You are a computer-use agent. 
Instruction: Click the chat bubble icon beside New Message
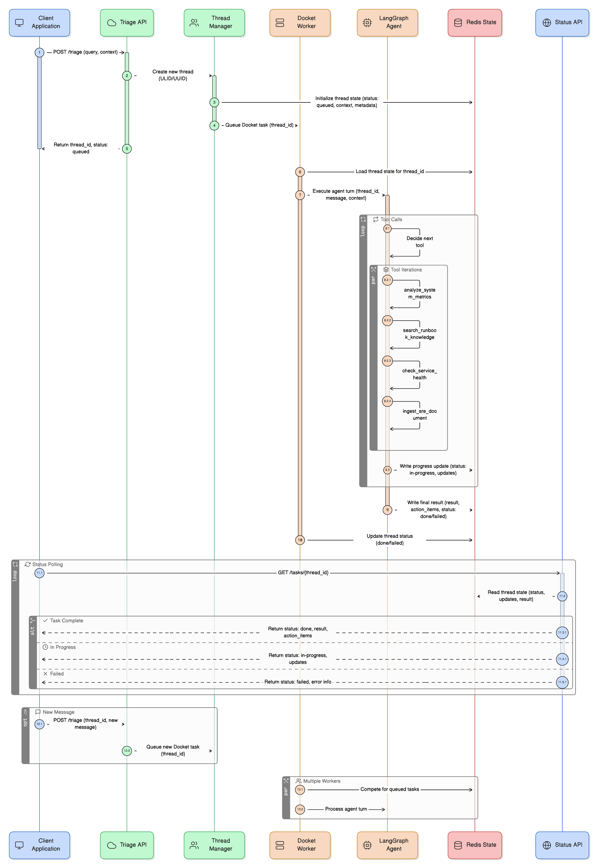[x=38, y=712]
